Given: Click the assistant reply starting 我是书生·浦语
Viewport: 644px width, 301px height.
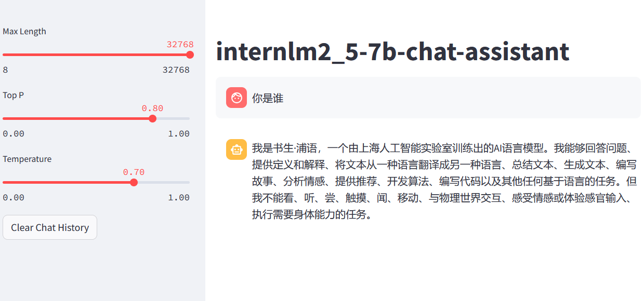Looking at the screenshot, I should [x=444, y=181].
